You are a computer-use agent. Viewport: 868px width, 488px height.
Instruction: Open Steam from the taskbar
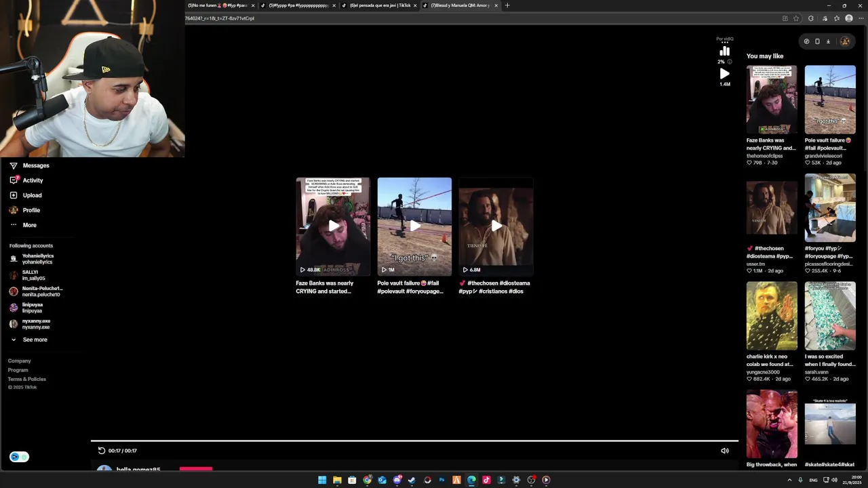[x=412, y=480]
